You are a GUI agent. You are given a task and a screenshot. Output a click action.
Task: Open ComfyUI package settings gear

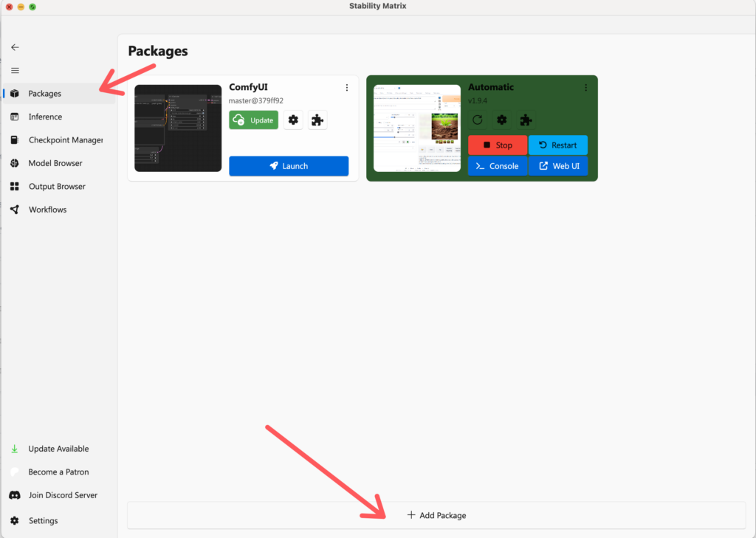(293, 120)
